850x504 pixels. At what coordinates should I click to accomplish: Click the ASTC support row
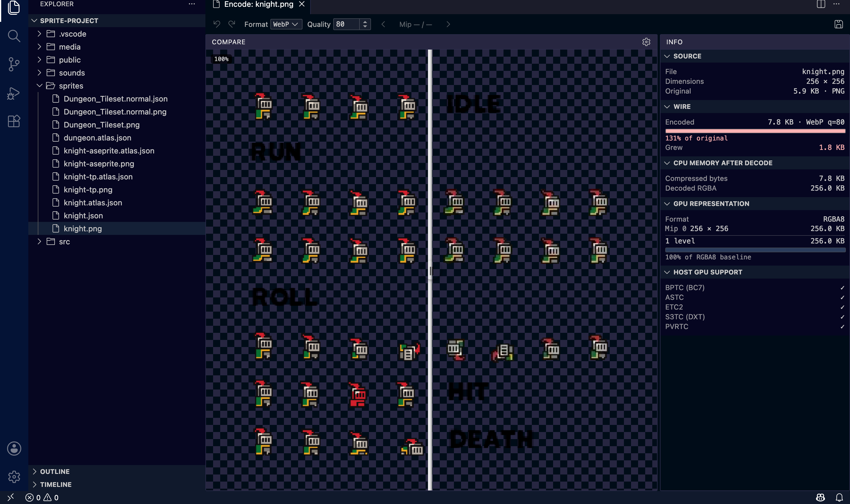[755, 297]
